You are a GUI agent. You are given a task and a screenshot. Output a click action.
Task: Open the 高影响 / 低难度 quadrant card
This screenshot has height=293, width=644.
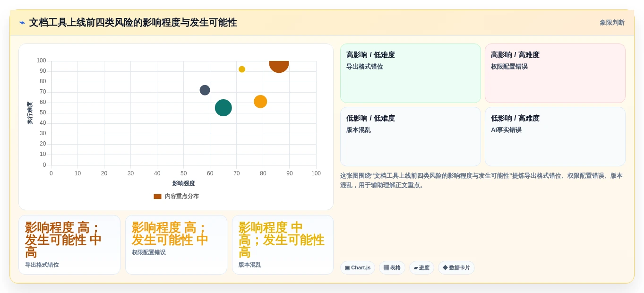pyautogui.click(x=411, y=73)
